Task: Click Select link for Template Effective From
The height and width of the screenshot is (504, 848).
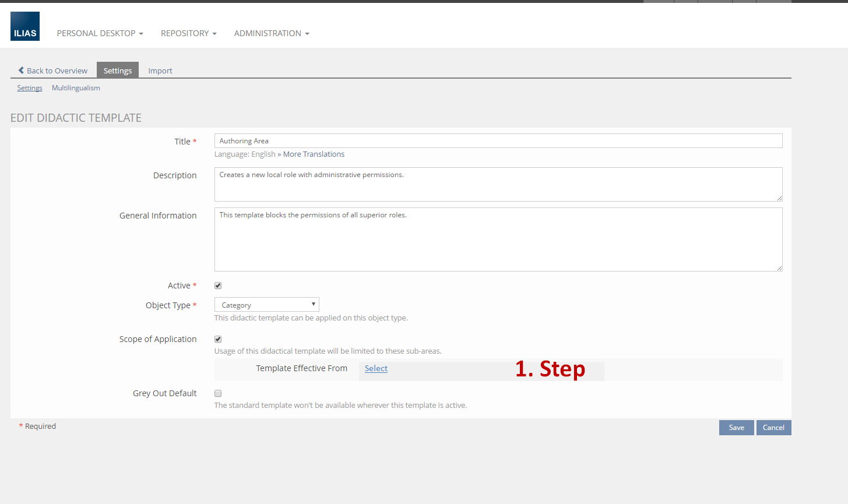Action: coord(376,368)
